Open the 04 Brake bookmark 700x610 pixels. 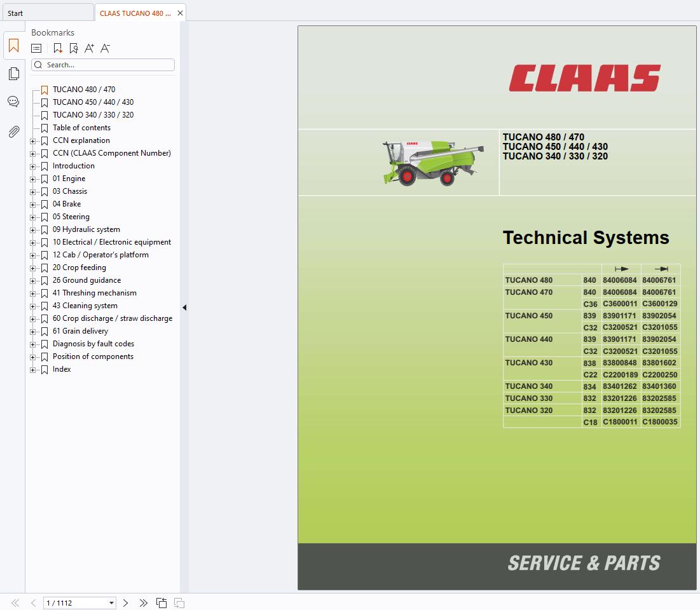67,204
